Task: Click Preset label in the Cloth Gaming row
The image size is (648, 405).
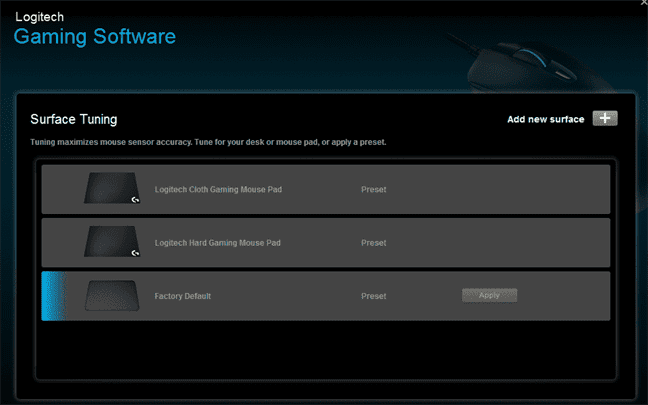Action: [374, 189]
